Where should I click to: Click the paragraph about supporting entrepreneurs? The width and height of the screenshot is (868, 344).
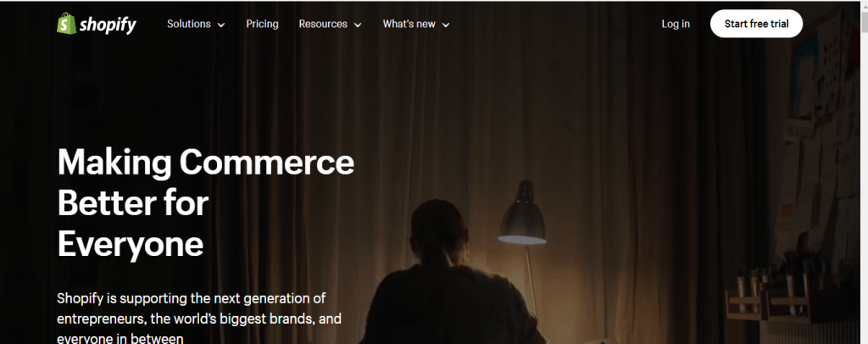coord(199,319)
